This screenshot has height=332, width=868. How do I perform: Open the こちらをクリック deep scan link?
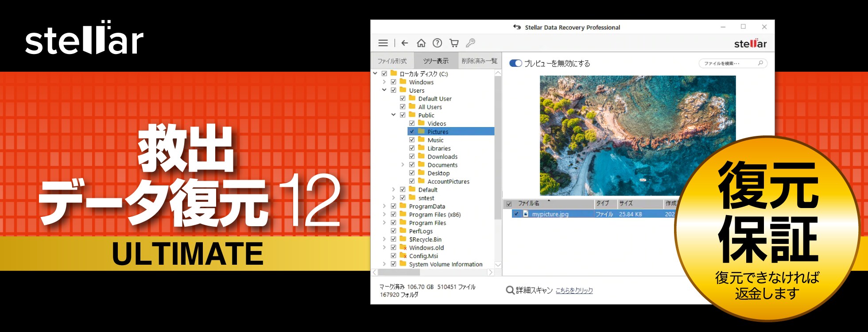(574, 290)
